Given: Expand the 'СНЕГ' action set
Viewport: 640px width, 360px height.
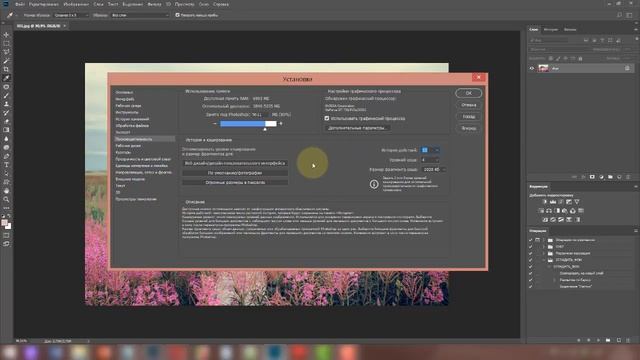Looking at the screenshot, I should tap(544, 247).
